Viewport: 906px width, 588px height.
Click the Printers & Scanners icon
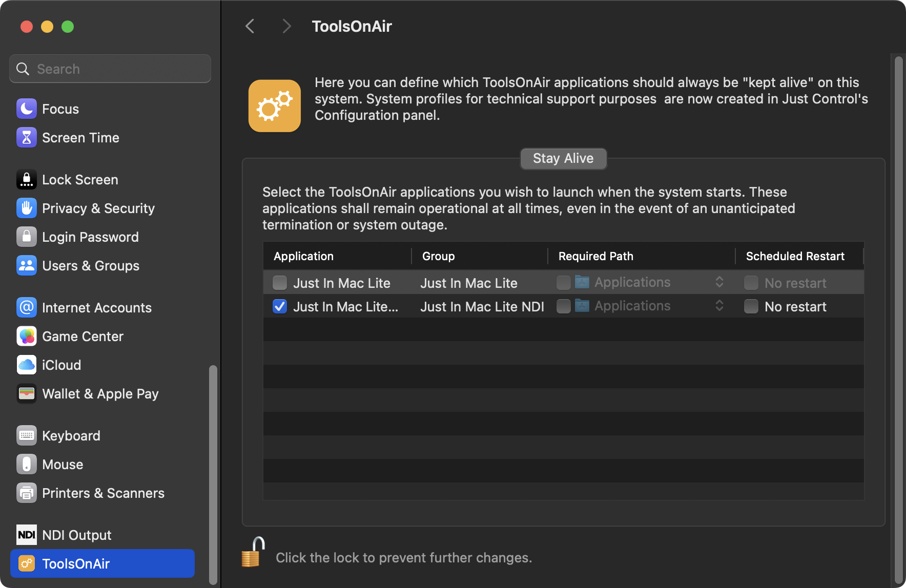(x=27, y=493)
